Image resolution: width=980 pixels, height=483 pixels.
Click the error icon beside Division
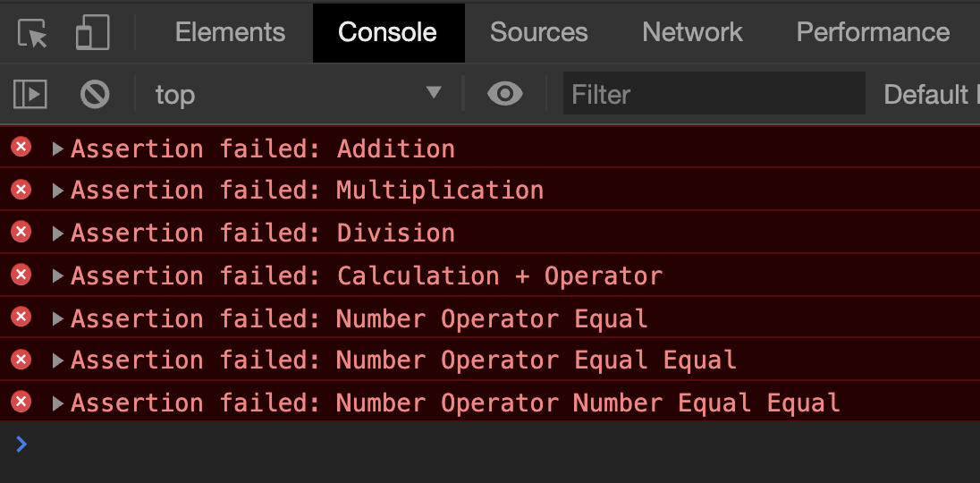coord(21,232)
